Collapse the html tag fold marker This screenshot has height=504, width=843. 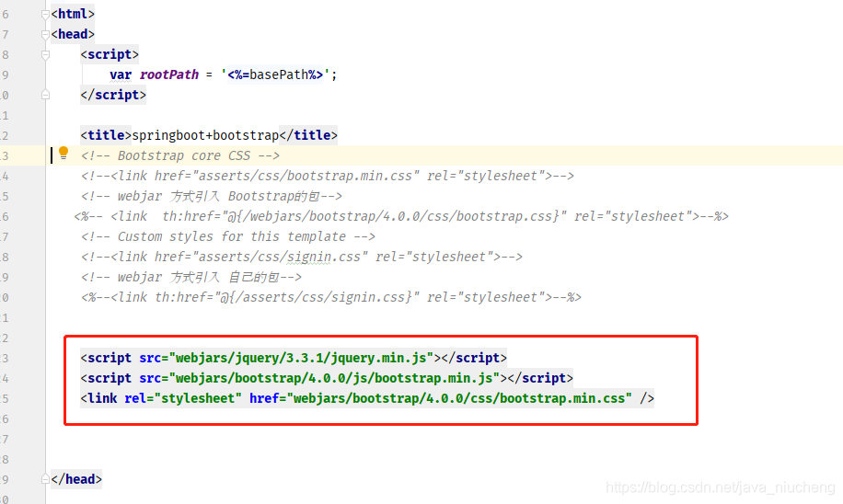pos(46,15)
